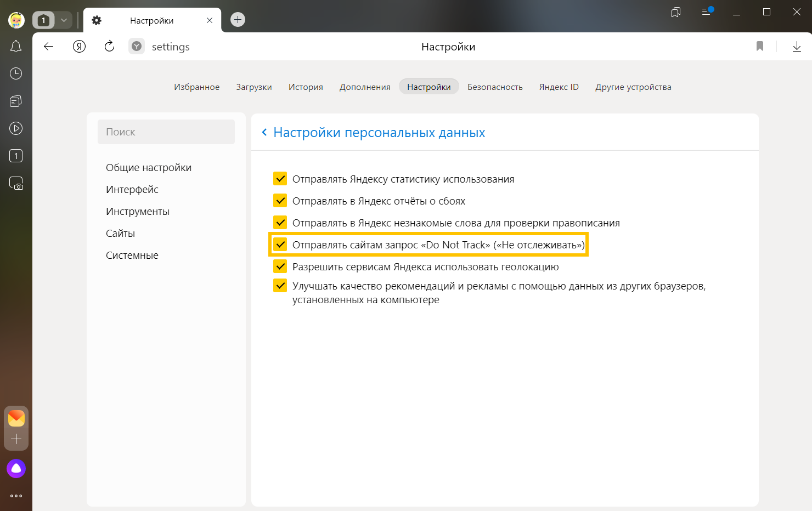Open the video play icon in sidebar

(x=16, y=128)
